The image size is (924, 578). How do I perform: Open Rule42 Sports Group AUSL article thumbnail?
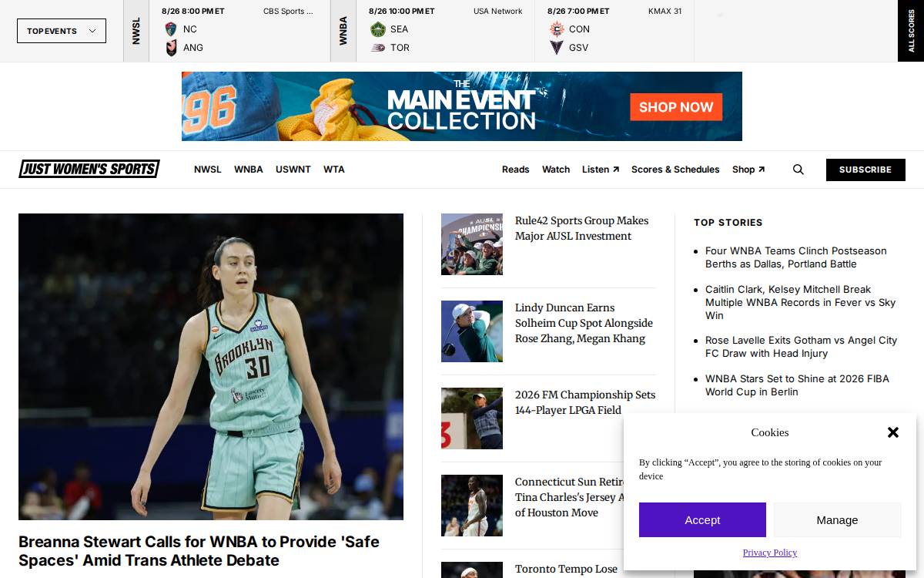[472, 244]
